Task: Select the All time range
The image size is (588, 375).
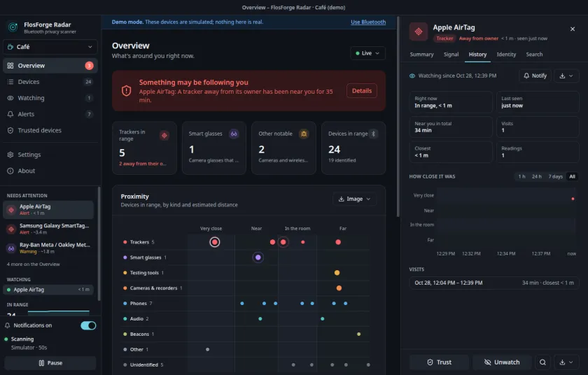Action: click(572, 176)
